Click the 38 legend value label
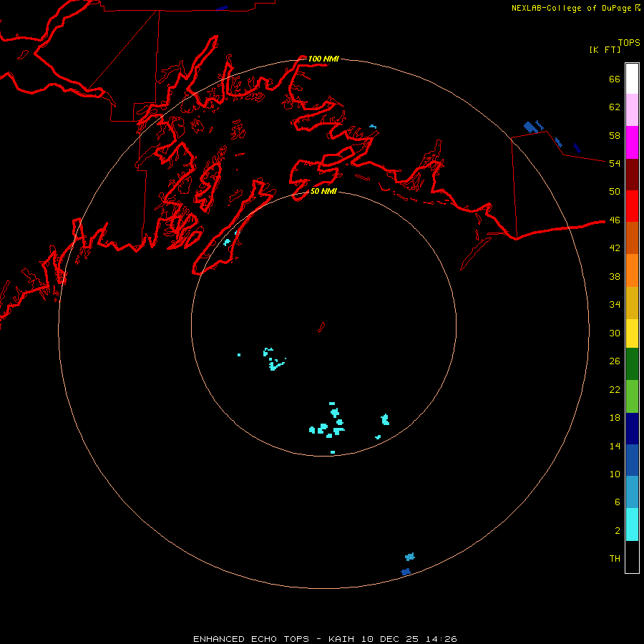644x644 pixels. point(615,276)
